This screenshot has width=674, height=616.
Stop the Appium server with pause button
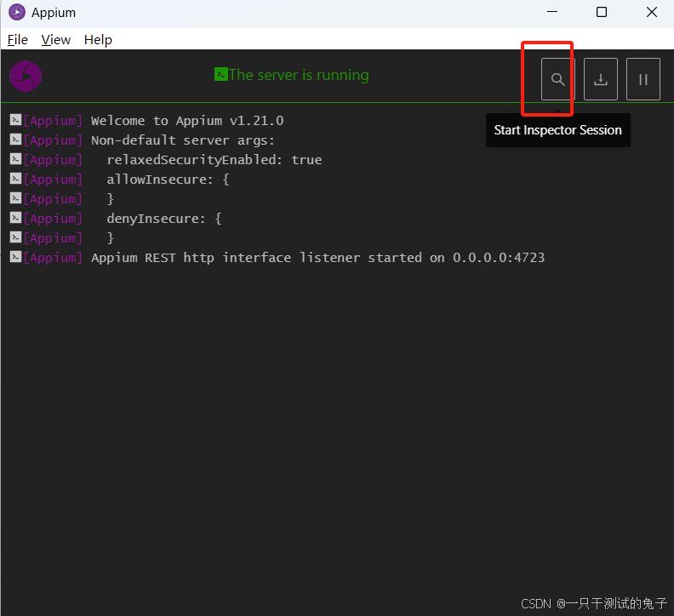click(643, 79)
